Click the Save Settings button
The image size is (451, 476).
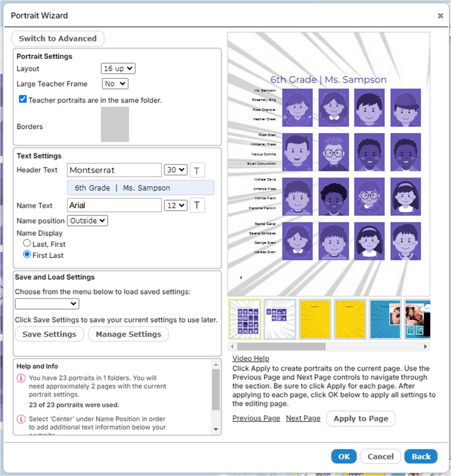pos(50,334)
